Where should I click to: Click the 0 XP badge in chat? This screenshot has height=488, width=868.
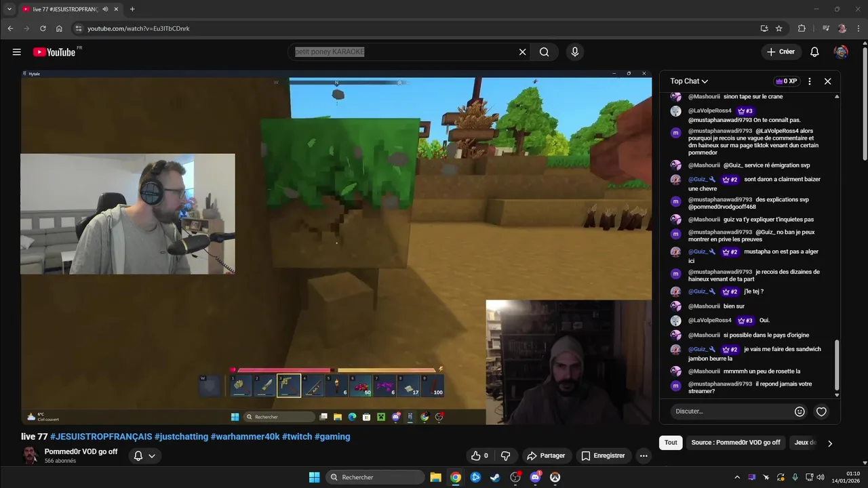[786, 81]
